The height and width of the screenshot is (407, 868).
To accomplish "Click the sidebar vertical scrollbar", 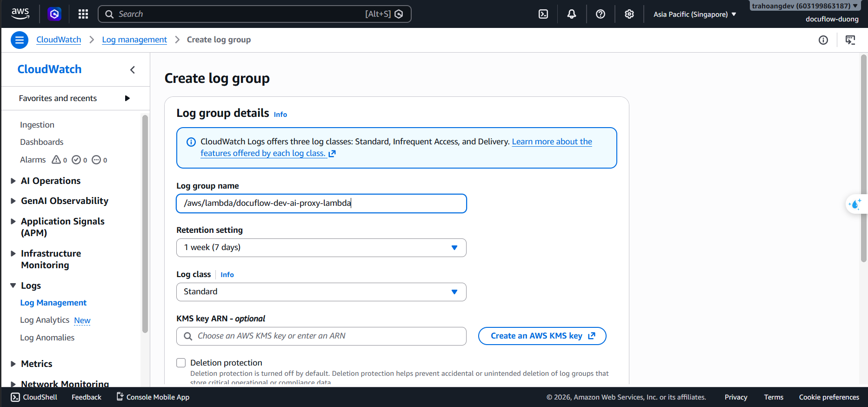I will (145, 224).
